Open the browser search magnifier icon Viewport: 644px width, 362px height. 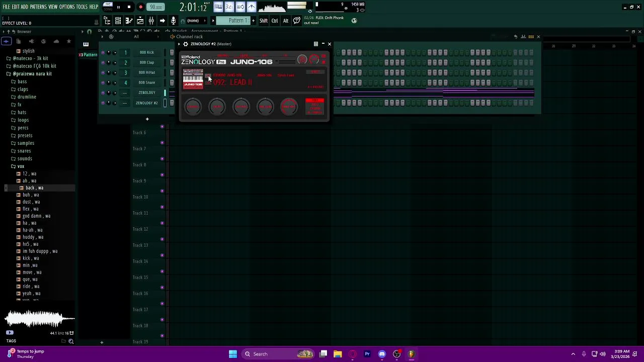[x=71, y=341]
